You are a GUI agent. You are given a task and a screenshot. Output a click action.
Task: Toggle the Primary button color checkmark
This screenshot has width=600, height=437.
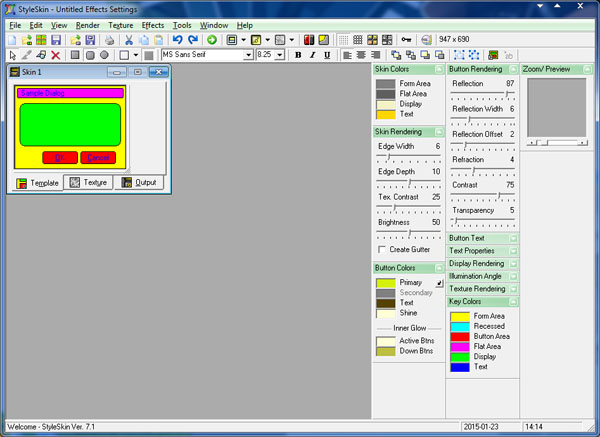(x=439, y=284)
